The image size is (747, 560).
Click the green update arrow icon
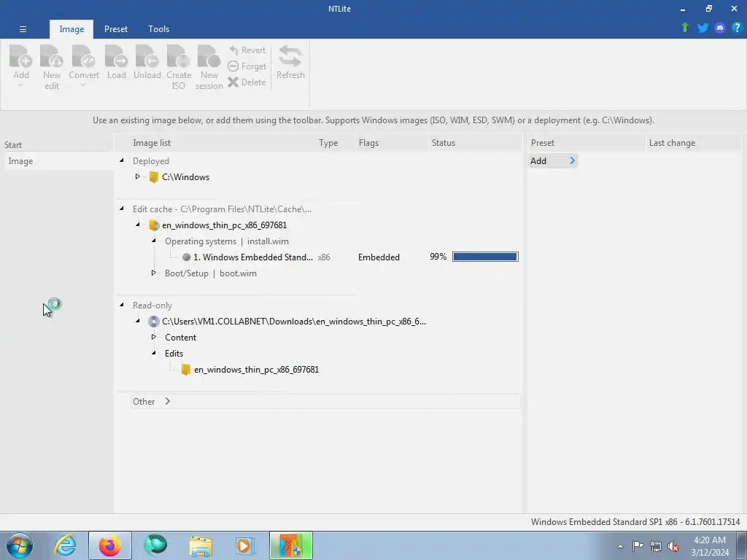click(x=685, y=28)
